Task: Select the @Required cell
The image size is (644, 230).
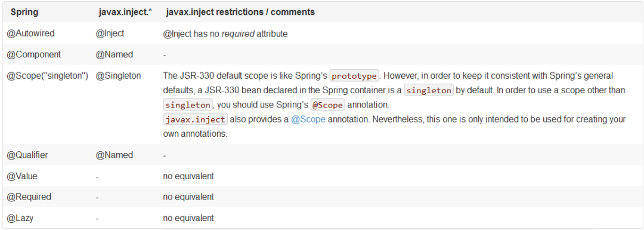Action: click(x=29, y=197)
